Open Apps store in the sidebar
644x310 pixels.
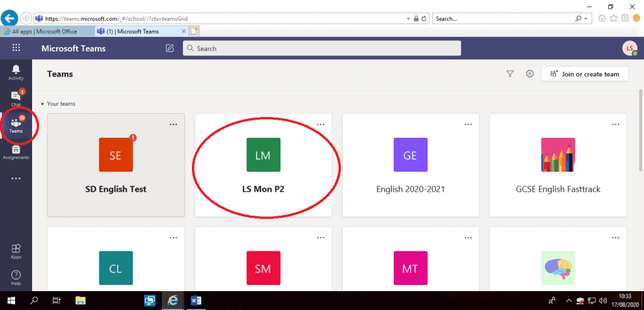tap(16, 252)
